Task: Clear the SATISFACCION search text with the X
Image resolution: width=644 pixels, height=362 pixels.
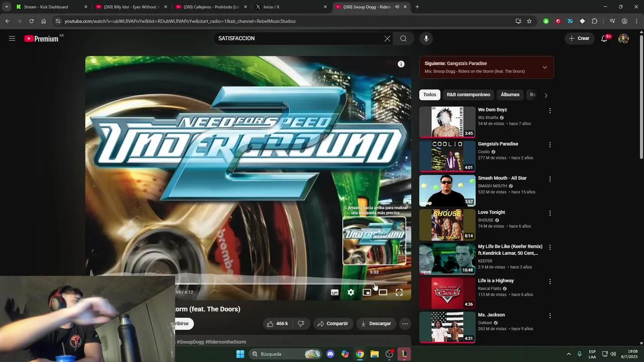Action: (387, 38)
